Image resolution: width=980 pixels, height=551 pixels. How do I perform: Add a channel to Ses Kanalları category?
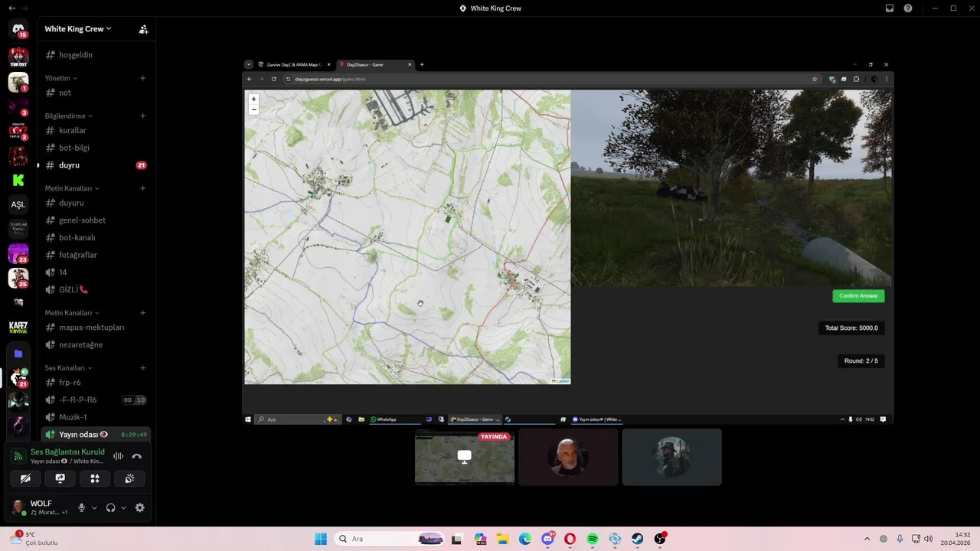pyautogui.click(x=142, y=368)
